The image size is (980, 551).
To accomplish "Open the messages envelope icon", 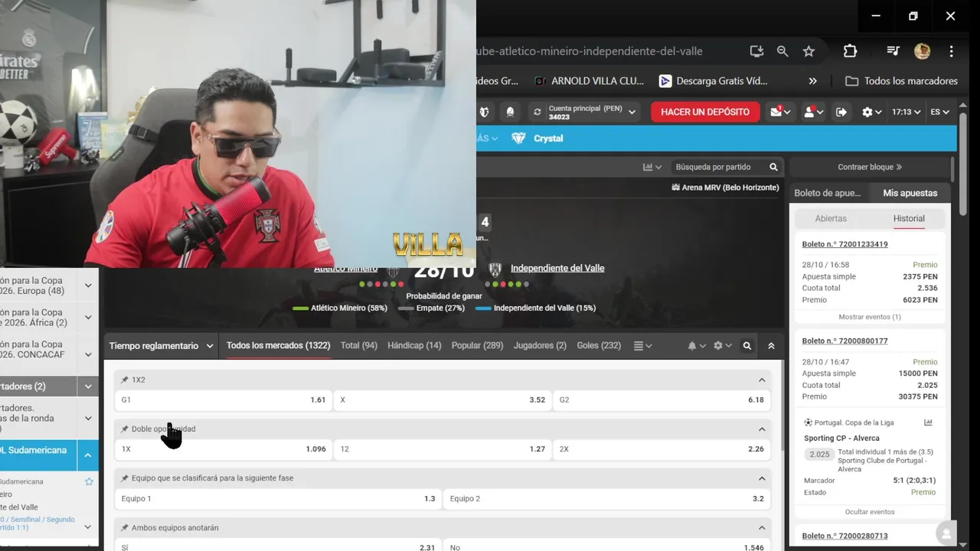I will (x=781, y=112).
